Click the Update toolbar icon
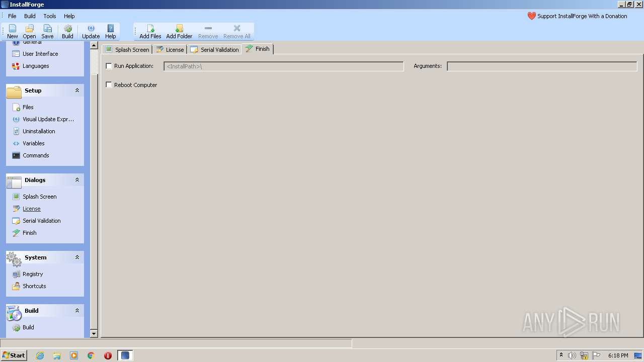This screenshot has width=644, height=362. click(91, 32)
